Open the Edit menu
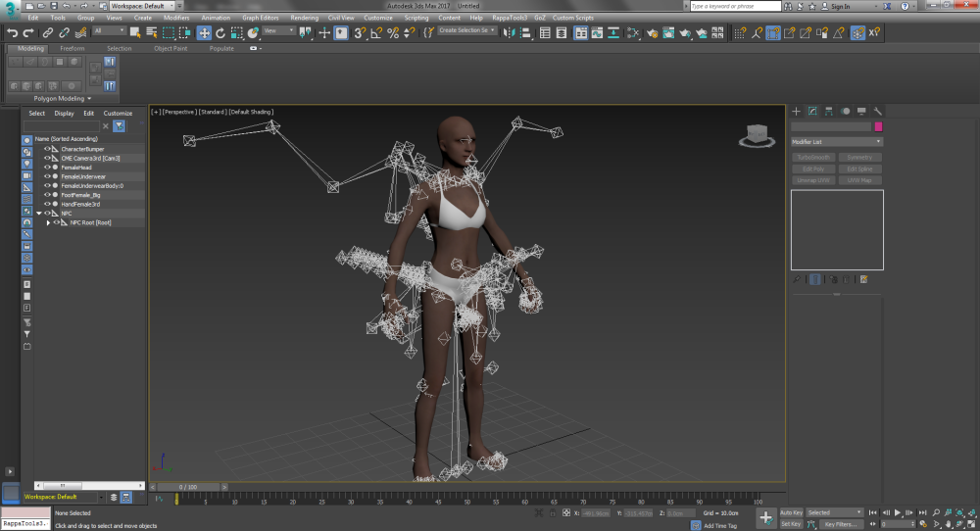 coord(33,18)
